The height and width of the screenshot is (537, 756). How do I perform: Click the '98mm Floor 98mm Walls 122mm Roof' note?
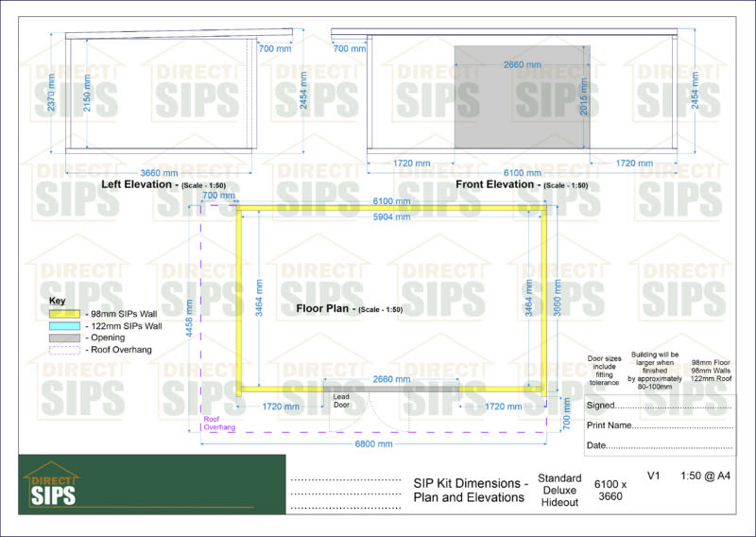711,371
